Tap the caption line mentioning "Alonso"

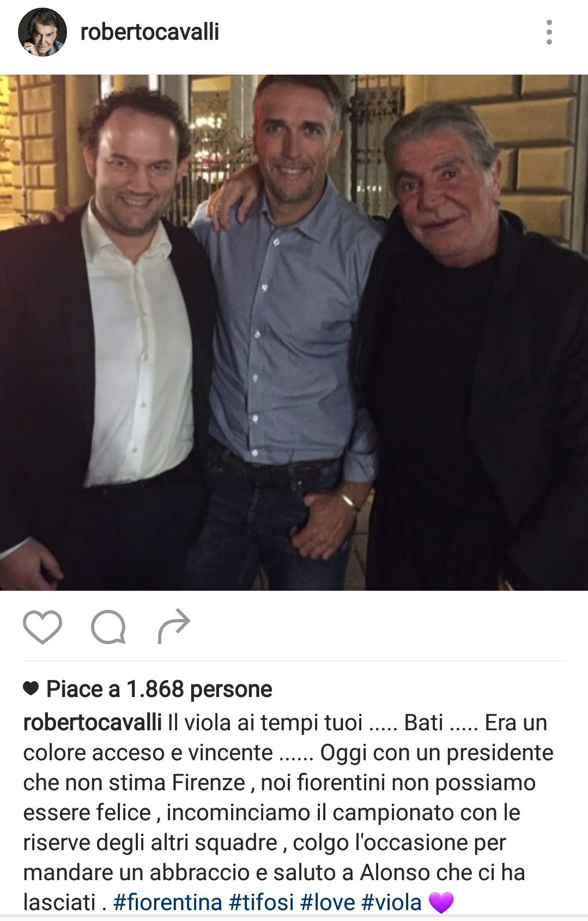coord(274,872)
